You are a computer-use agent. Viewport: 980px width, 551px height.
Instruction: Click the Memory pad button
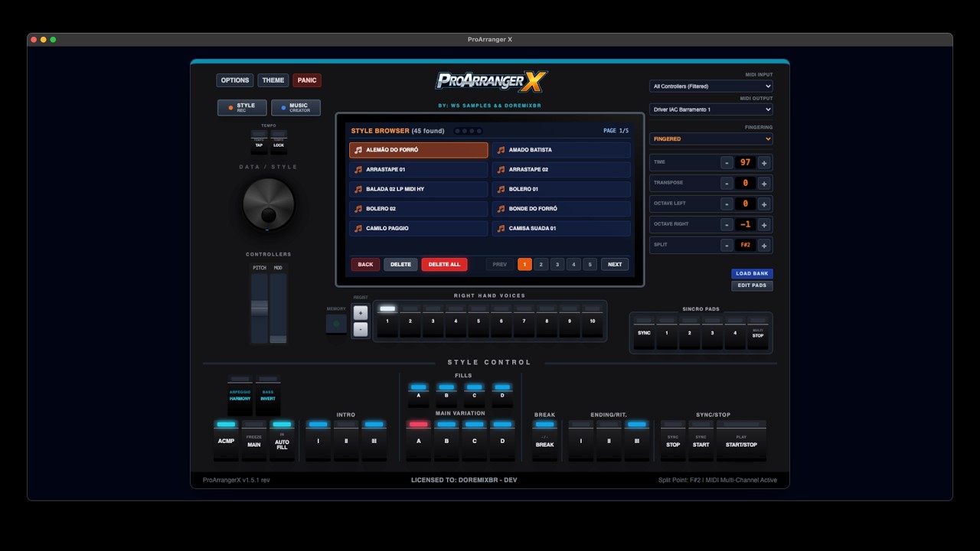336,324
